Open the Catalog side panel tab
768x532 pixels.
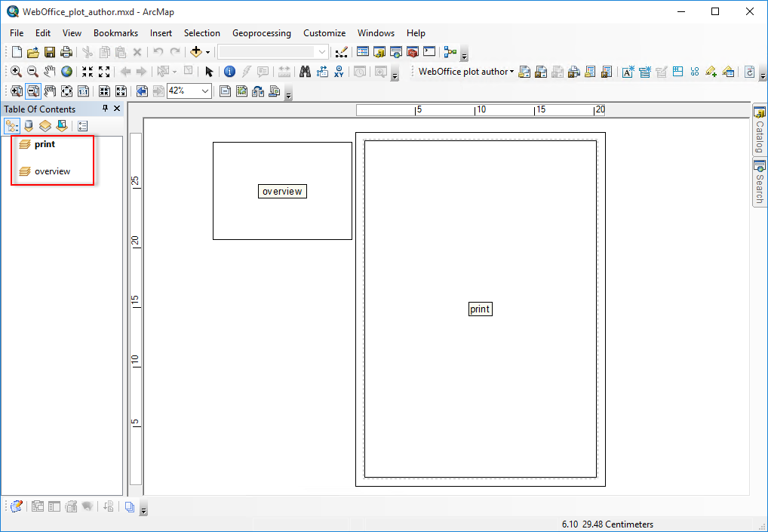point(760,131)
